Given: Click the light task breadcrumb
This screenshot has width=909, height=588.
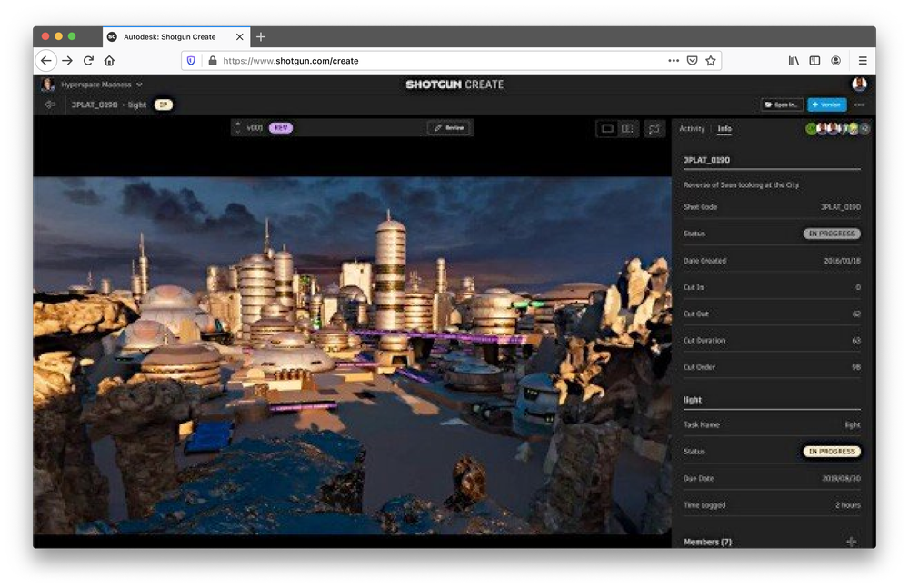Looking at the screenshot, I should click(137, 105).
